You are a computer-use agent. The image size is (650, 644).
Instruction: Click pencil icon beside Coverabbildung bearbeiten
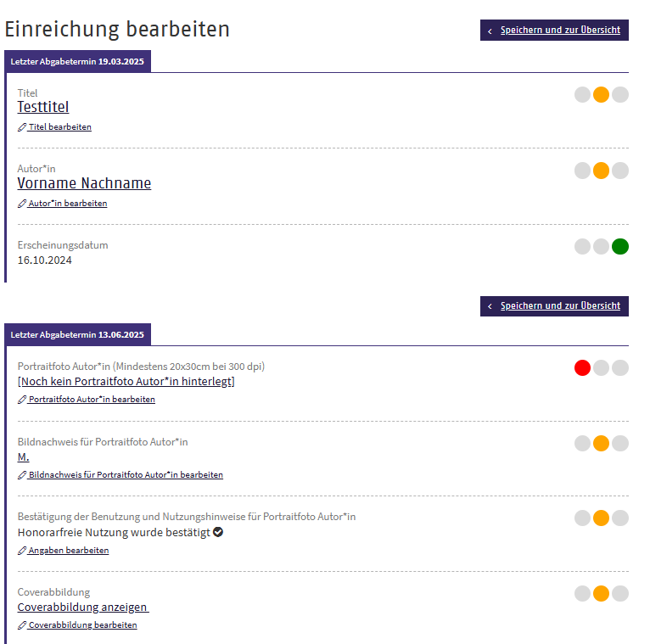(x=22, y=625)
